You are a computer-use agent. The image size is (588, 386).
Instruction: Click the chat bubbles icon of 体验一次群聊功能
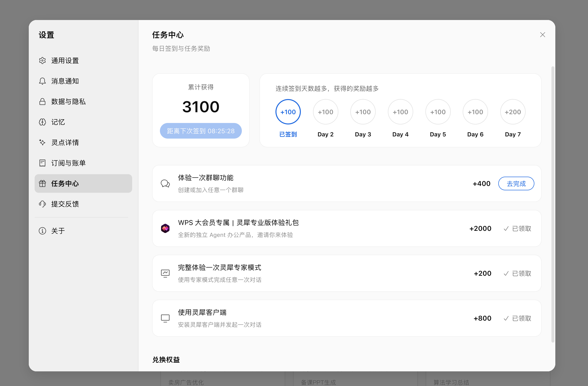(165, 184)
